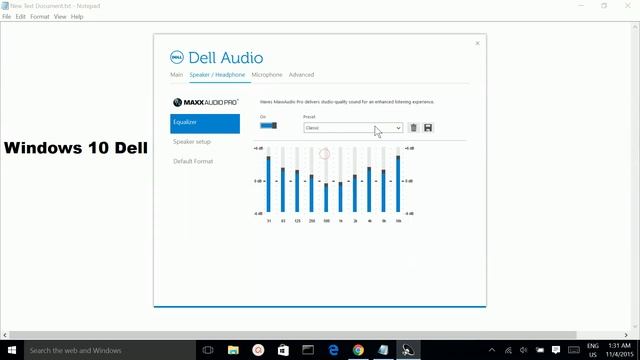
Task: Click the 16k equalizer band slider
Action: click(x=398, y=180)
